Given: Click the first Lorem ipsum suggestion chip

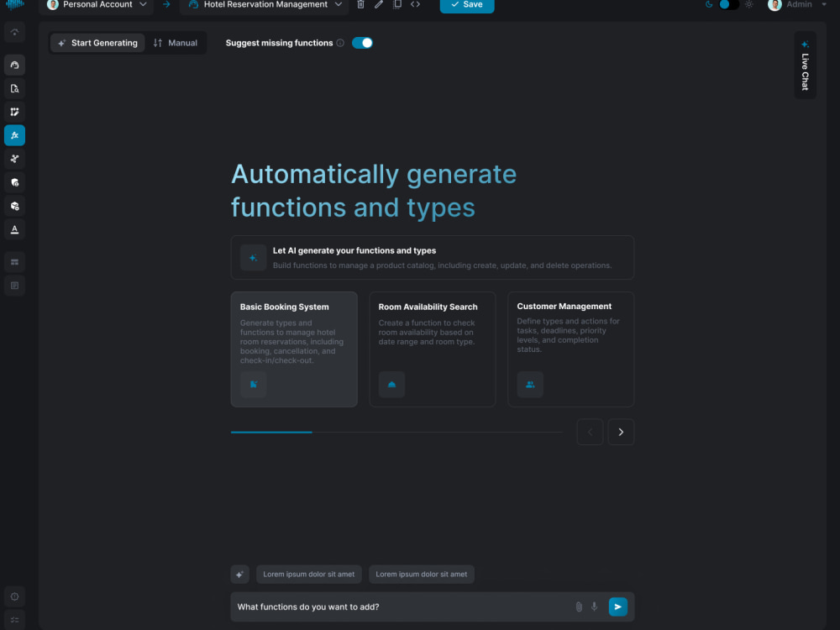Looking at the screenshot, I should click(308, 575).
